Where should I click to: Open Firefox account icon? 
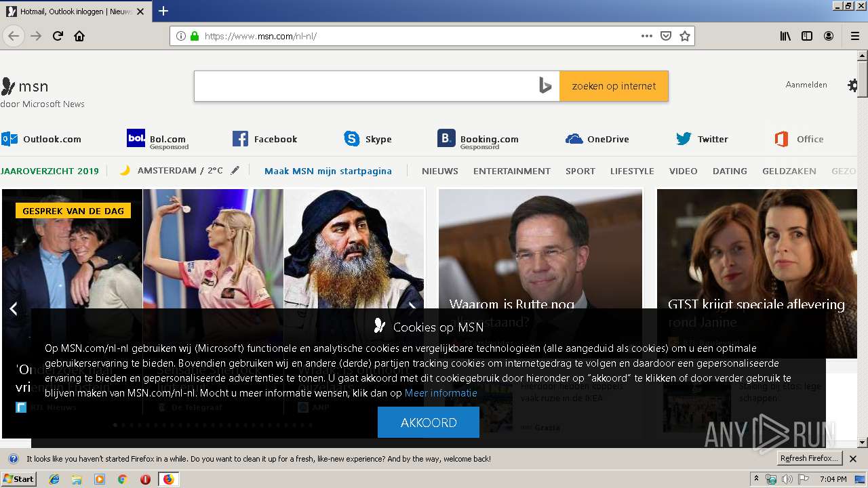click(829, 36)
